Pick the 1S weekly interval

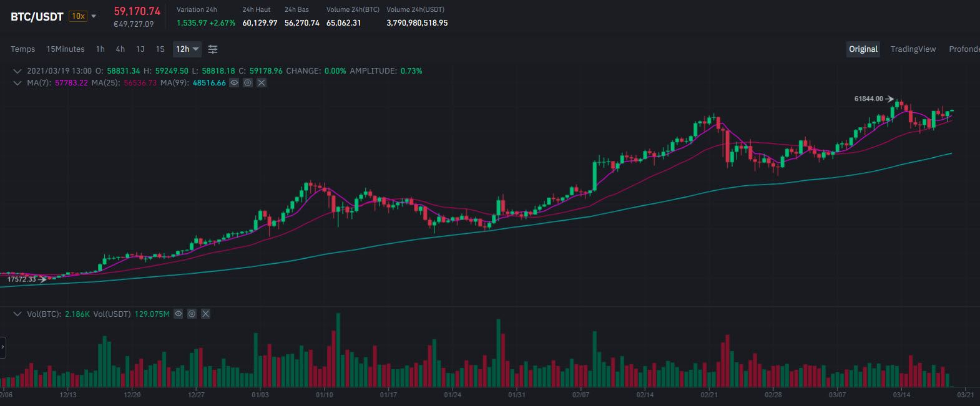[x=160, y=49]
